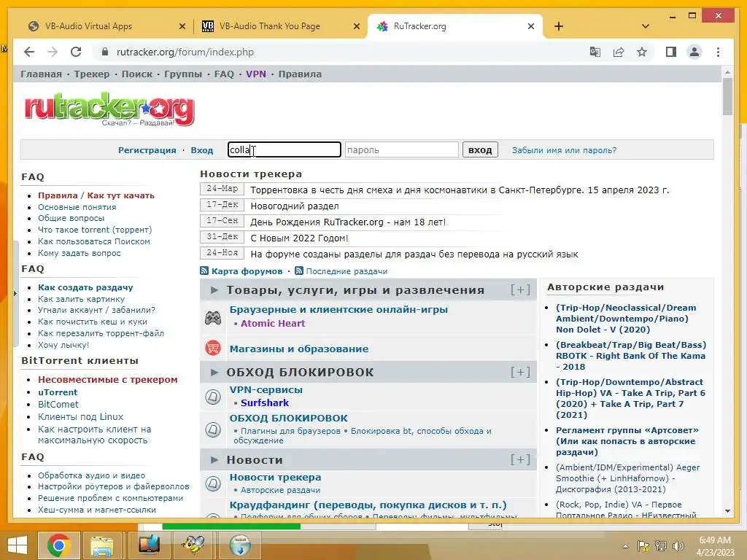
Task: Click the username field containing colla
Action: point(285,149)
